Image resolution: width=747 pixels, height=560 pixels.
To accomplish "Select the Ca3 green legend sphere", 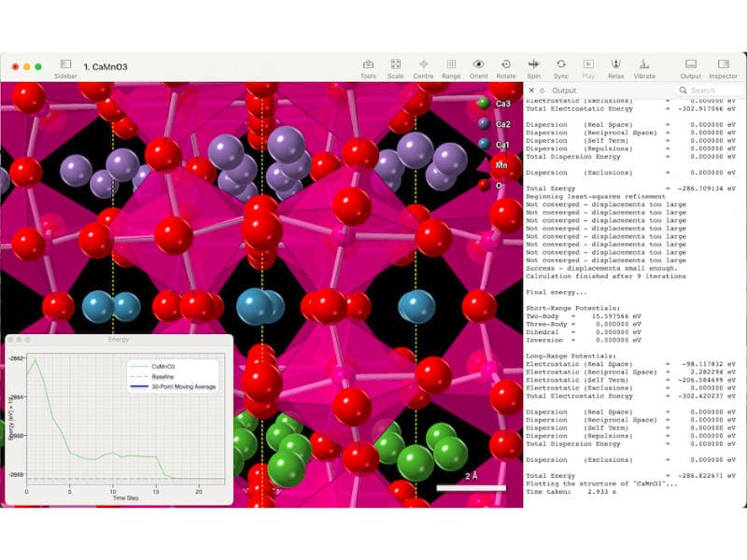I will pyautogui.click(x=484, y=104).
